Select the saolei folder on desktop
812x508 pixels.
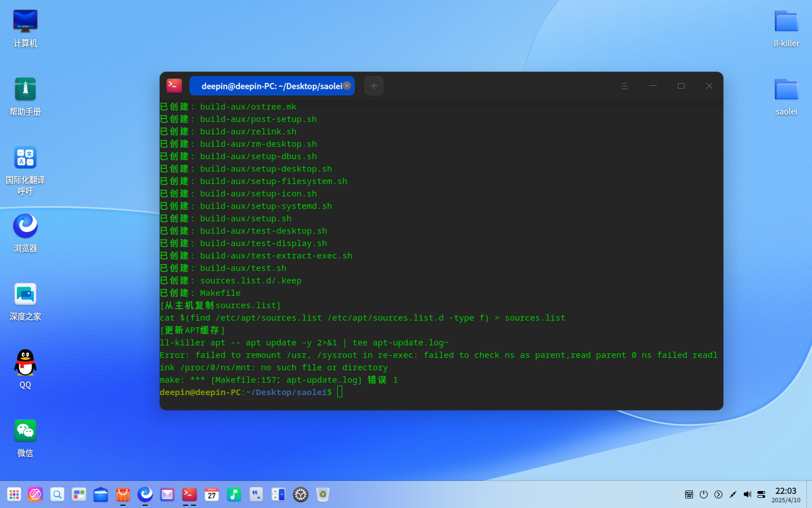[786, 97]
